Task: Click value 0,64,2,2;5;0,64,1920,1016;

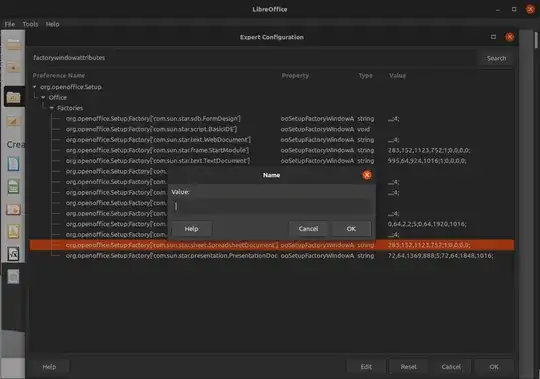Action: (x=427, y=224)
